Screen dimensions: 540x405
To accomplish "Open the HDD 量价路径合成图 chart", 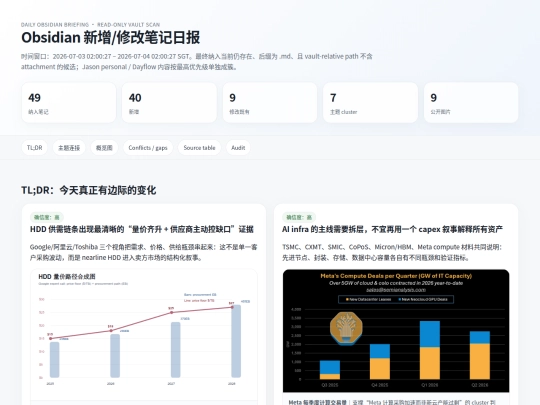I will [x=144, y=334].
